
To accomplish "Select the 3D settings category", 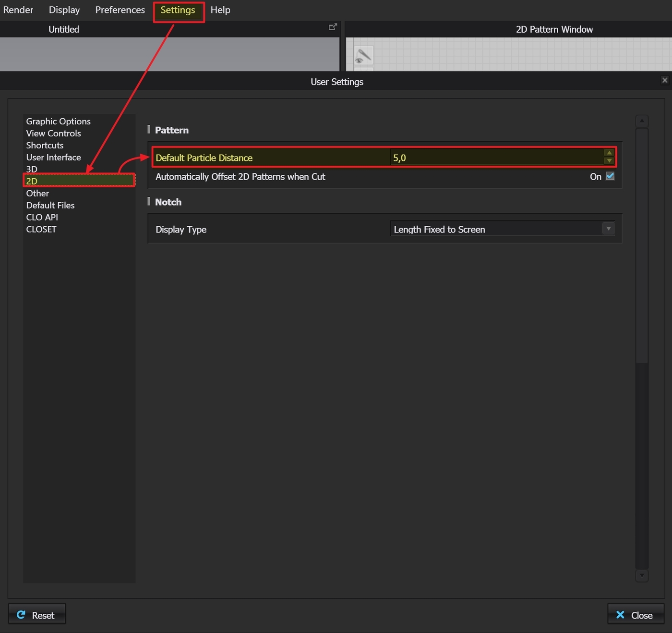I will click(x=32, y=169).
